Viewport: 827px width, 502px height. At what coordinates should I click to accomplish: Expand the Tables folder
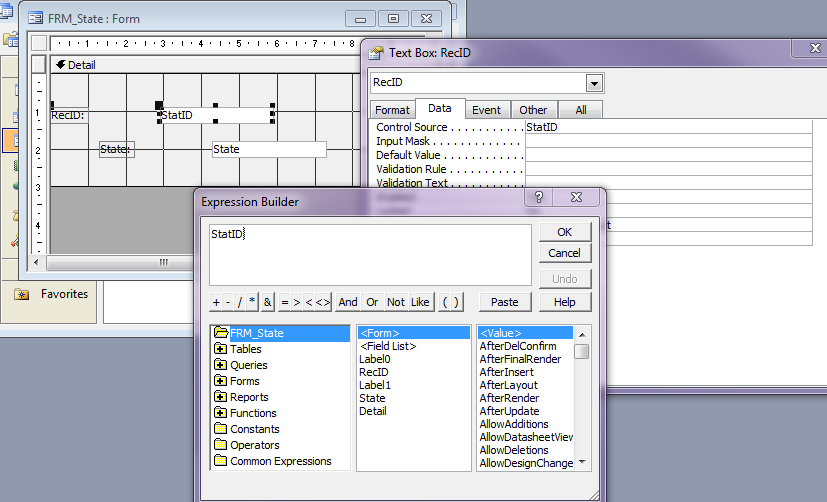click(x=220, y=349)
